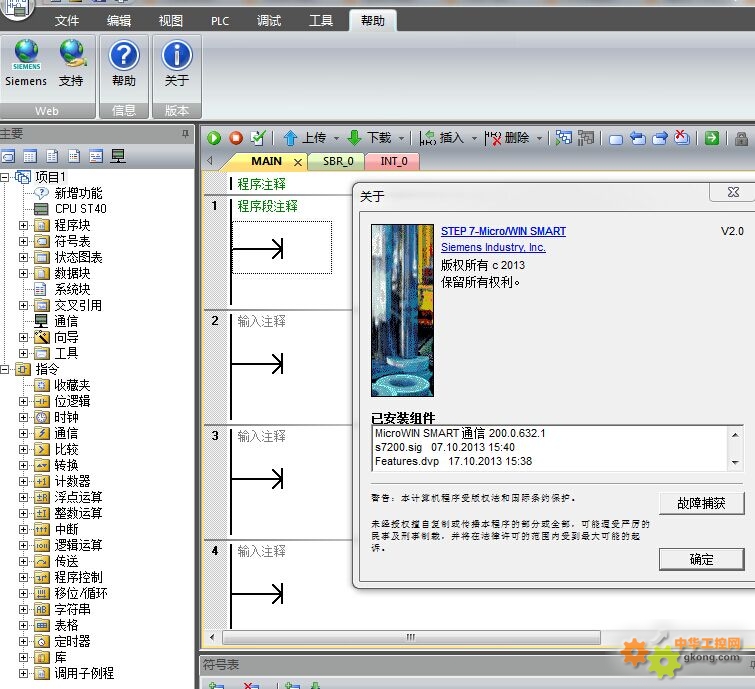
Task: Click the bookmark toggle icon in toolbar
Action: coord(616,140)
